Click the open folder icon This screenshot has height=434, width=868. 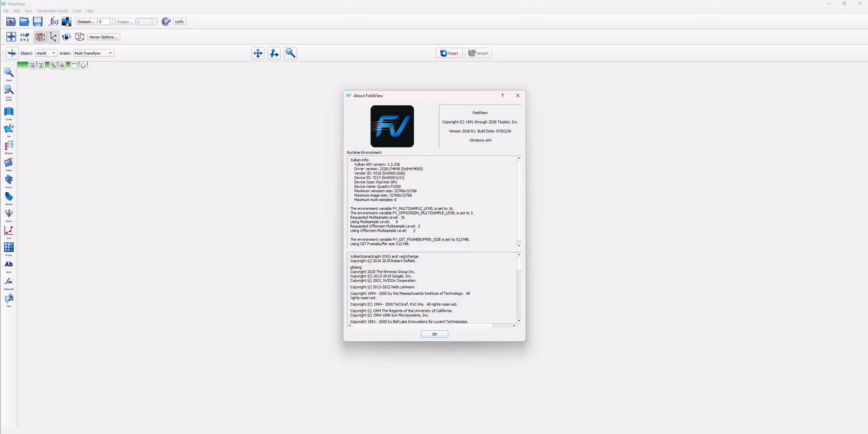tap(24, 22)
